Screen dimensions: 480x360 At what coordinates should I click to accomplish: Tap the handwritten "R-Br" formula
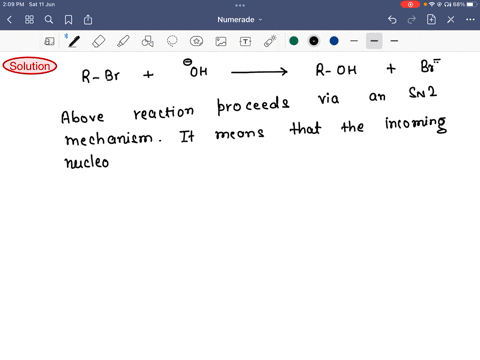pos(101,76)
